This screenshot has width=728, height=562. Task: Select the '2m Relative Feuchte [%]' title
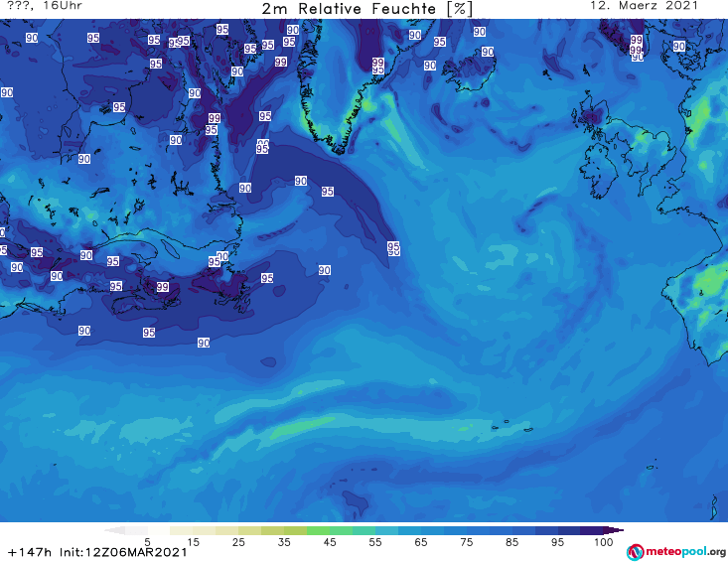coord(367,9)
